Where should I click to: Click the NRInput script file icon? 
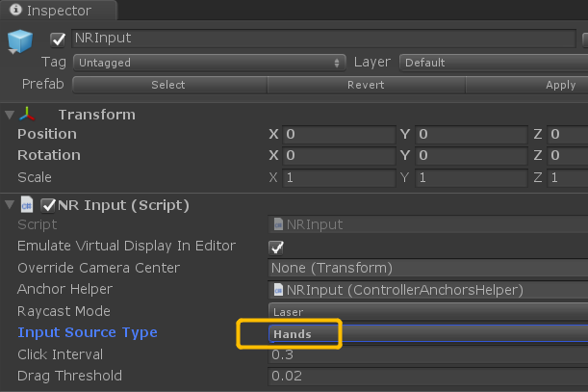tap(278, 224)
